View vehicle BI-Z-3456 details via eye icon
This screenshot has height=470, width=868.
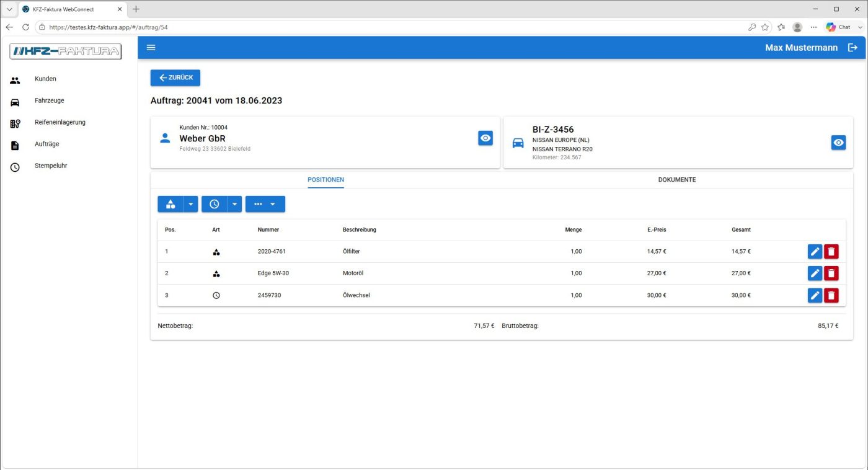[838, 143]
